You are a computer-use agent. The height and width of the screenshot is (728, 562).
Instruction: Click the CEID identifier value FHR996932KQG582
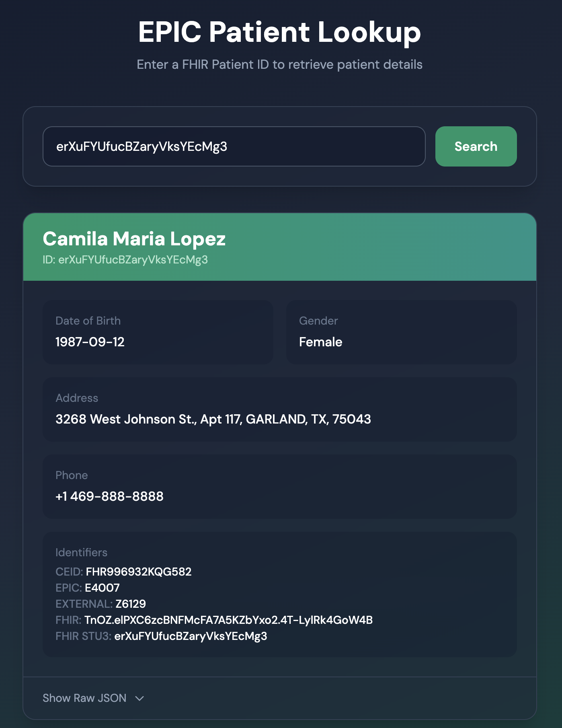point(138,572)
